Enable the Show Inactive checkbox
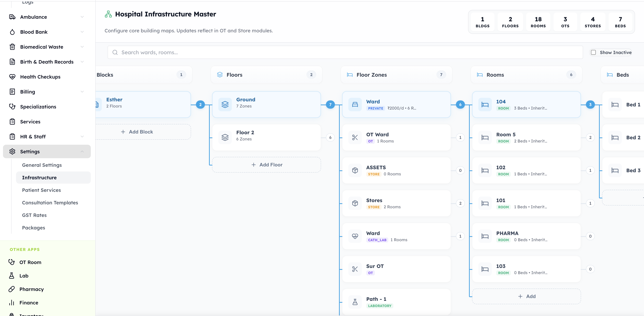 pos(593,52)
